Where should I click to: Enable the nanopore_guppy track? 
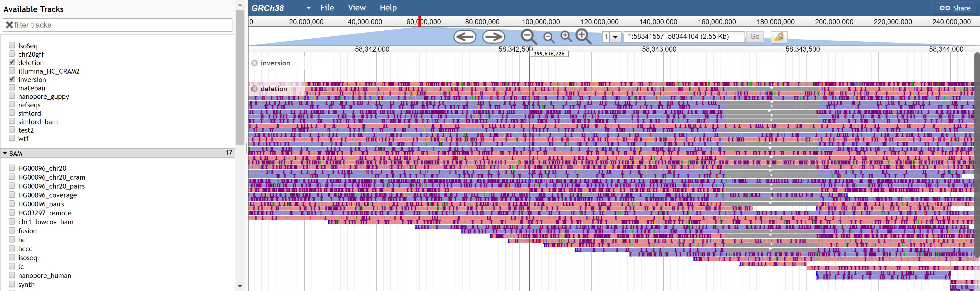pyautogui.click(x=12, y=96)
